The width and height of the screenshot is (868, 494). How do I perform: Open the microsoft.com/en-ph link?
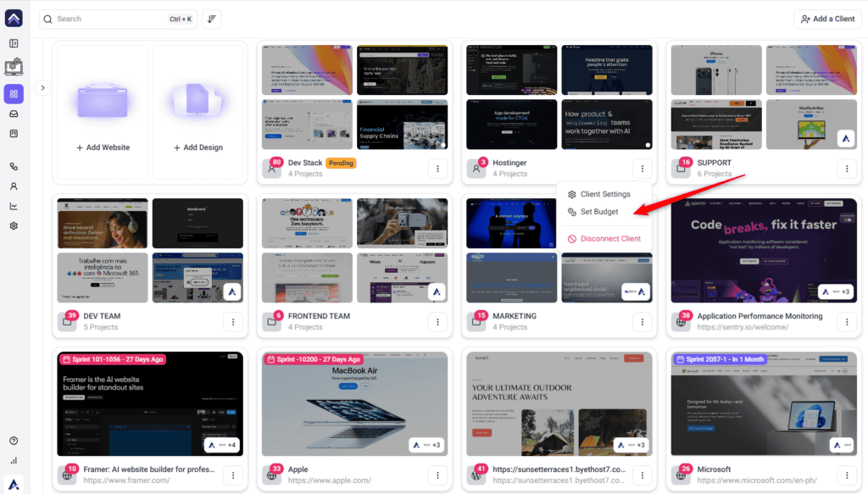[757, 480]
